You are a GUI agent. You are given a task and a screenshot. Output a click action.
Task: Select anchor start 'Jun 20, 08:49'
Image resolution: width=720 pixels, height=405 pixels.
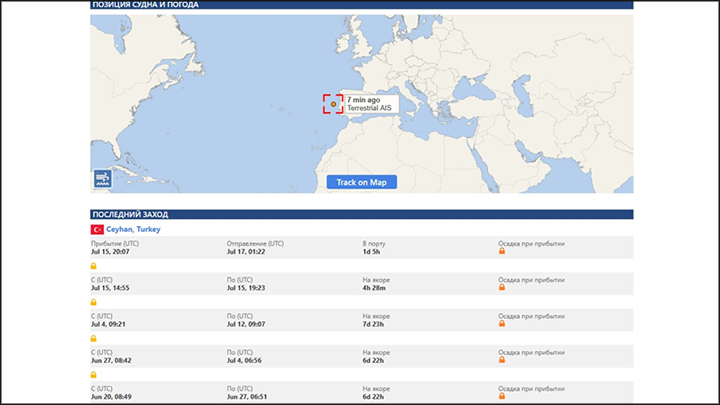point(111,397)
